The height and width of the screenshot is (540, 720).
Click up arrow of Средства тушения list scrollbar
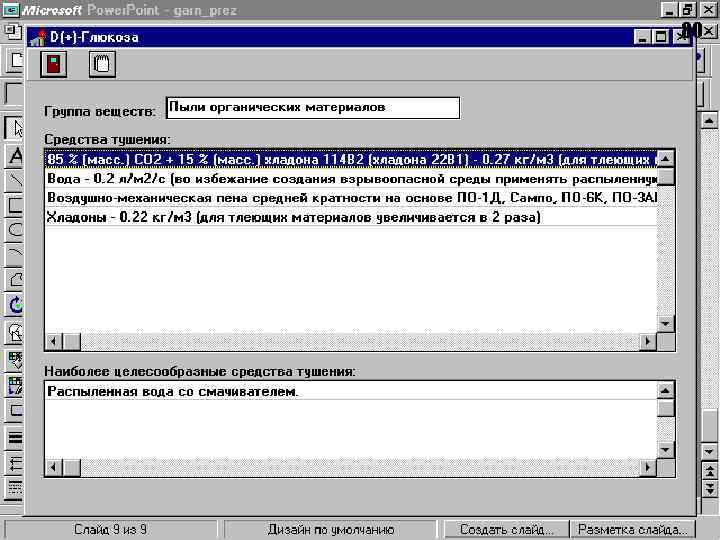(x=665, y=159)
